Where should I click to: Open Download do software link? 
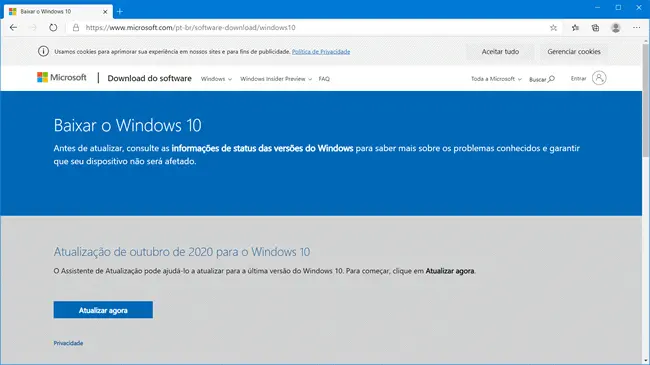pyautogui.click(x=149, y=78)
